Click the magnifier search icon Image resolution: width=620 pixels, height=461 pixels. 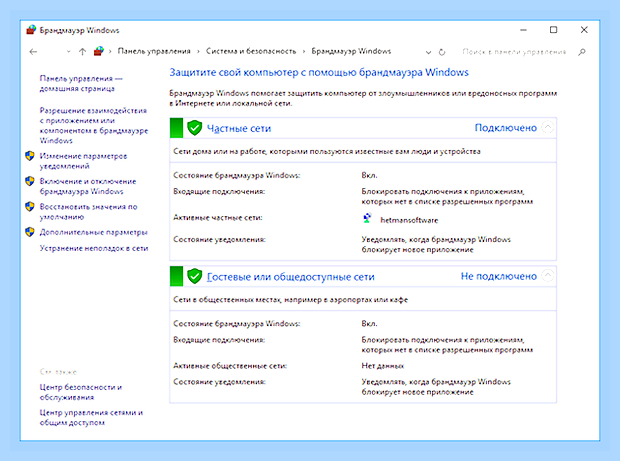pyautogui.click(x=582, y=52)
